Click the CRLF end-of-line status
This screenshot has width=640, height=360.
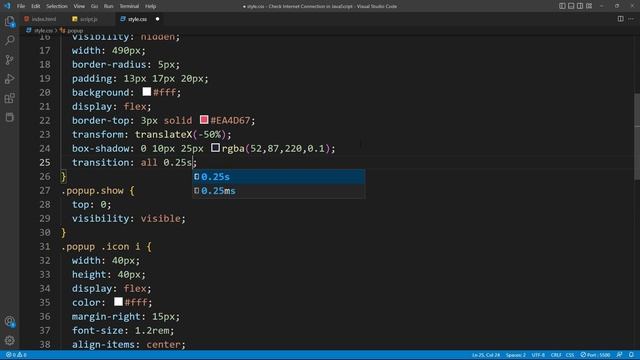coord(556,355)
